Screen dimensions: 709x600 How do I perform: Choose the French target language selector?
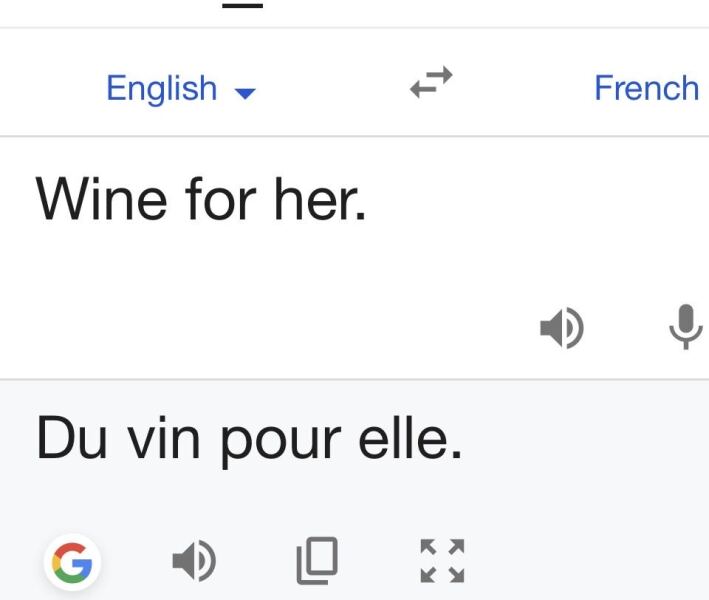646,88
